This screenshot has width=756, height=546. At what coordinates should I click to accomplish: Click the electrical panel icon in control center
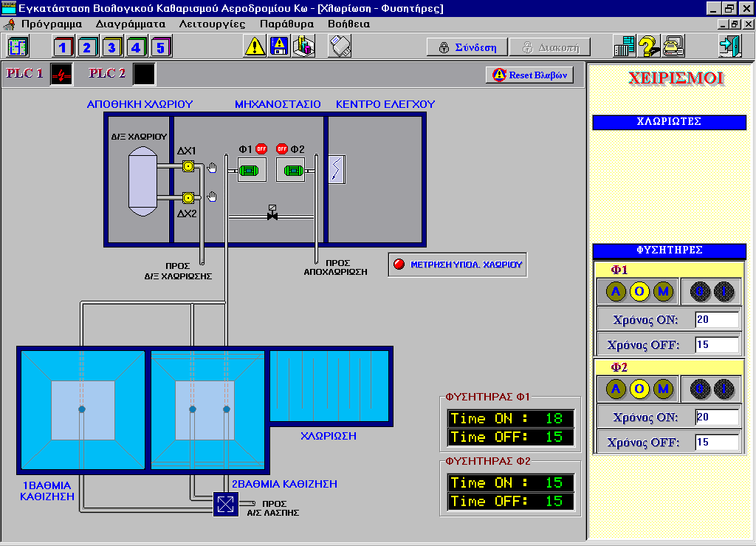[x=336, y=169]
